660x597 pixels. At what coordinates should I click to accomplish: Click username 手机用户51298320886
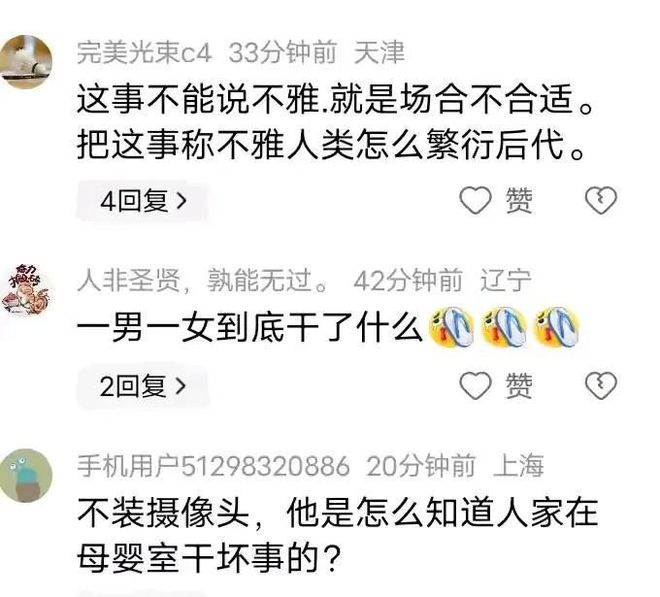(213, 466)
